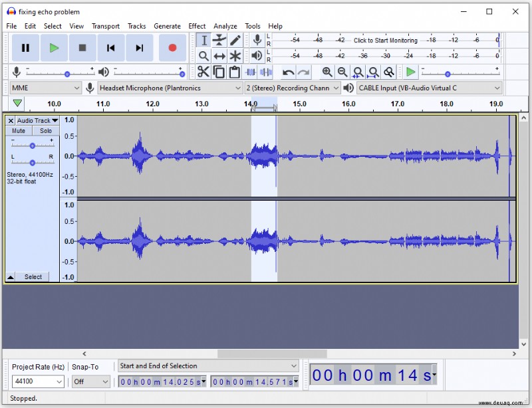Adjust the track gain slider
Image resolution: width=532 pixels, height=408 pixels.
pos(32,146)
